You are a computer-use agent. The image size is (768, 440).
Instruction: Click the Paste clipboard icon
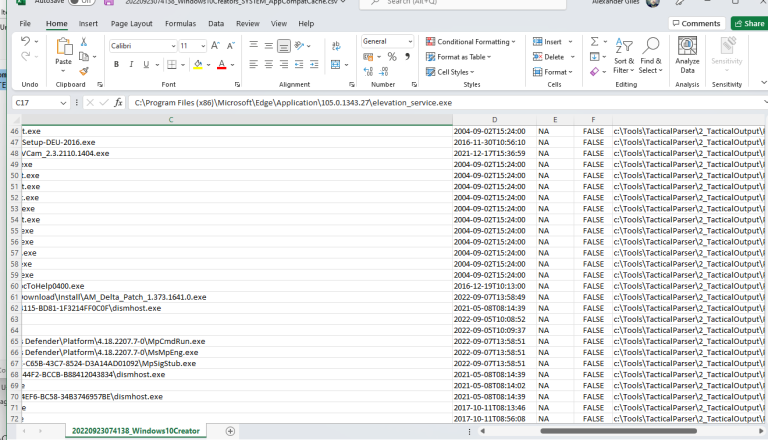click(63, 47)
